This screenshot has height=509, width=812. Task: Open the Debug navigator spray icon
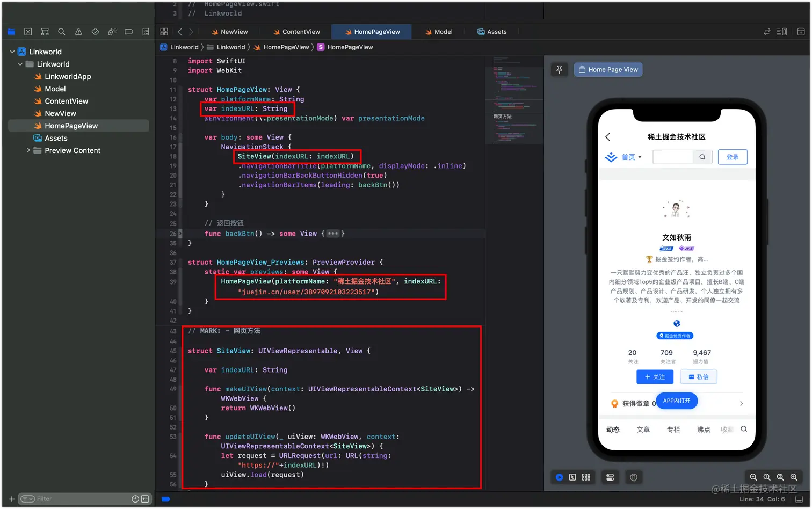(112, 32)
